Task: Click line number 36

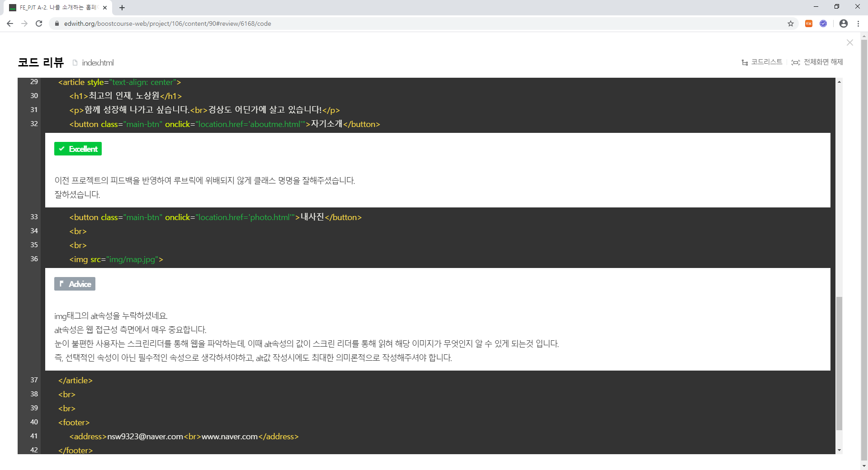Action: [x=34, y=259]
